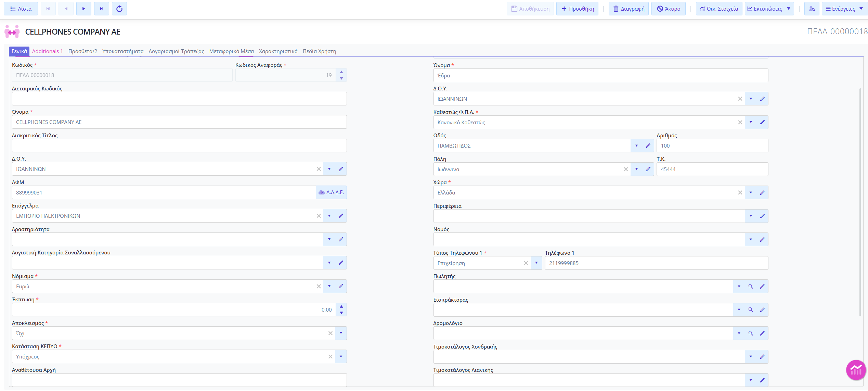Viewport: 868px width, 391px height.
Task: Go to the next record
Action: point(83,9)
